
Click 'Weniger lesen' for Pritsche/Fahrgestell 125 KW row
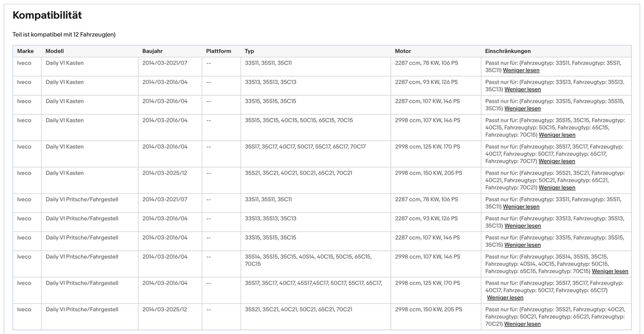click(x=505, y=297)
